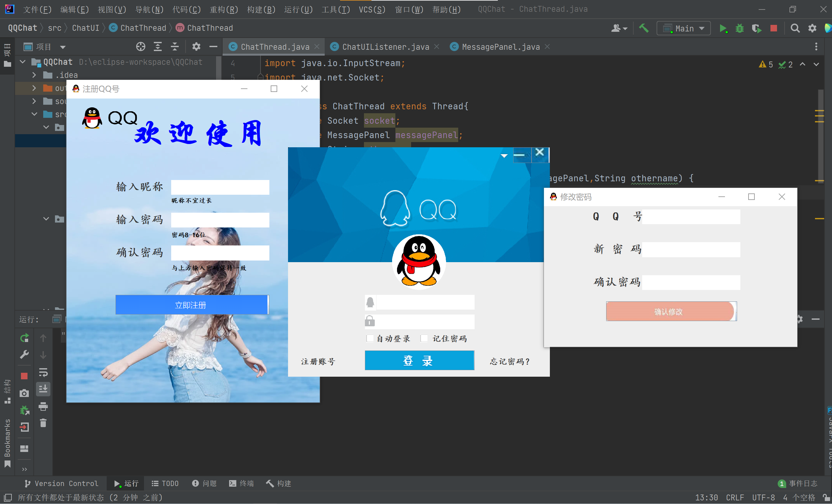This screenshot has width=832, height=504.
Task: Click the Version Control tab
Action: (x=62, y=483)
